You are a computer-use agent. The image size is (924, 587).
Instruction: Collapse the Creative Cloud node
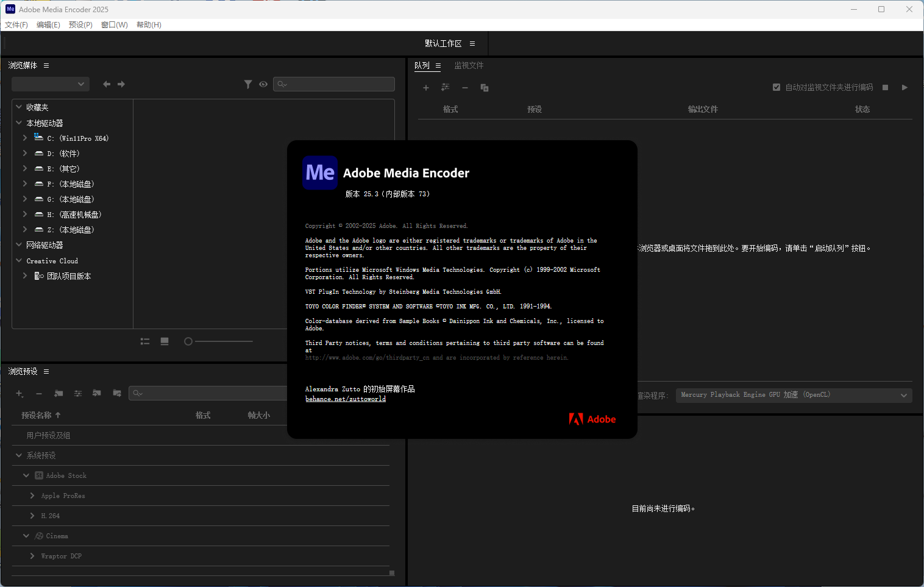(x=19, y=260)
